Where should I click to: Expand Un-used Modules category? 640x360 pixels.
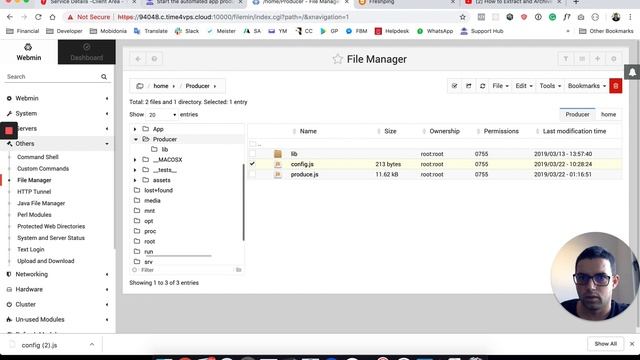(x=57, y=320)
